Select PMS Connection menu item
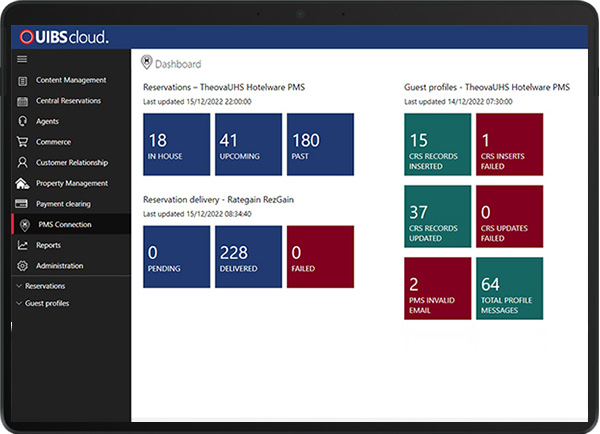 click(x=71, y=224)
